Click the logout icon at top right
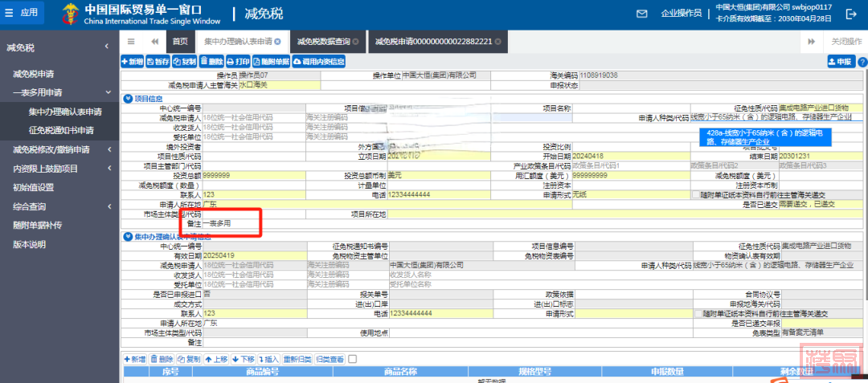This screenshot has height=383, width=868. [x=851, y=14]
